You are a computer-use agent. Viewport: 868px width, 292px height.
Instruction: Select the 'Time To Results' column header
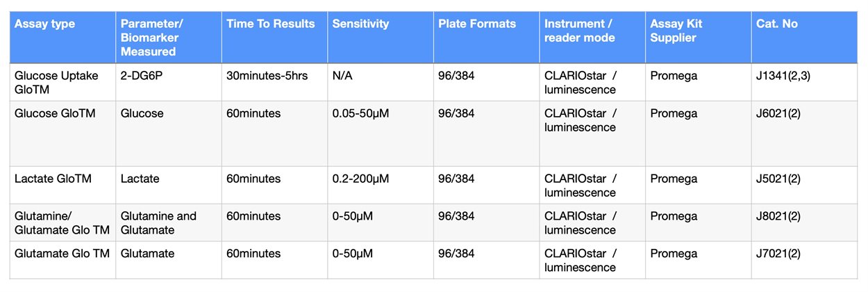(271, 24)
